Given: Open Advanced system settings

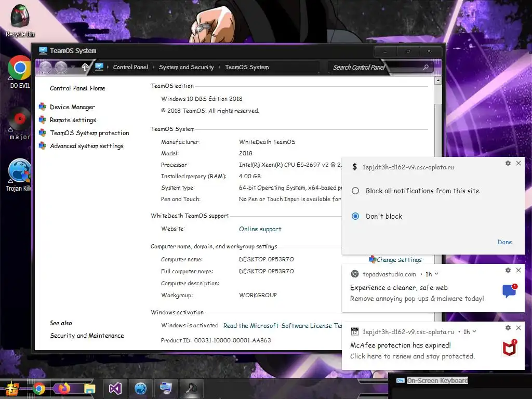Looking at the screenshot, I should (87, 146).
